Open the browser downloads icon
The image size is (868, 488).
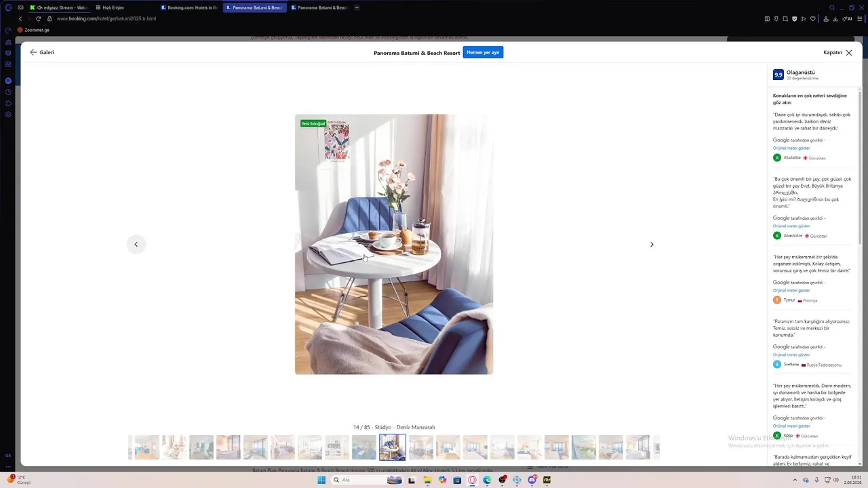click(x=835, y=18)
